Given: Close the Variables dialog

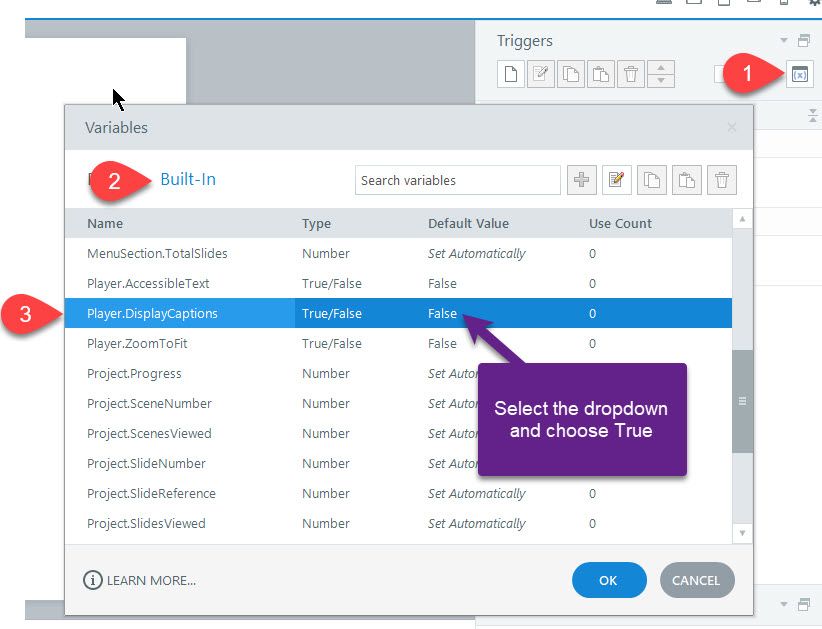Looking at the screenshot, I should coord(732,127).
